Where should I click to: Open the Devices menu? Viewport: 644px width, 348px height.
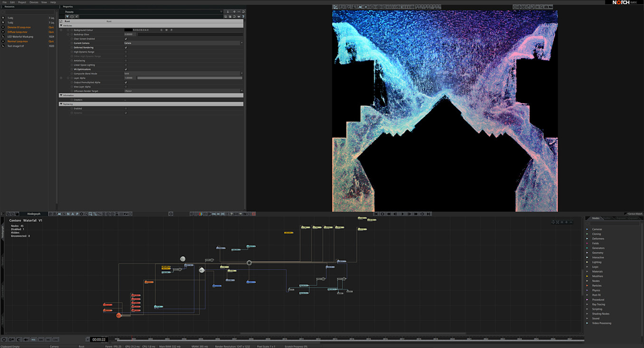[34, 2]
